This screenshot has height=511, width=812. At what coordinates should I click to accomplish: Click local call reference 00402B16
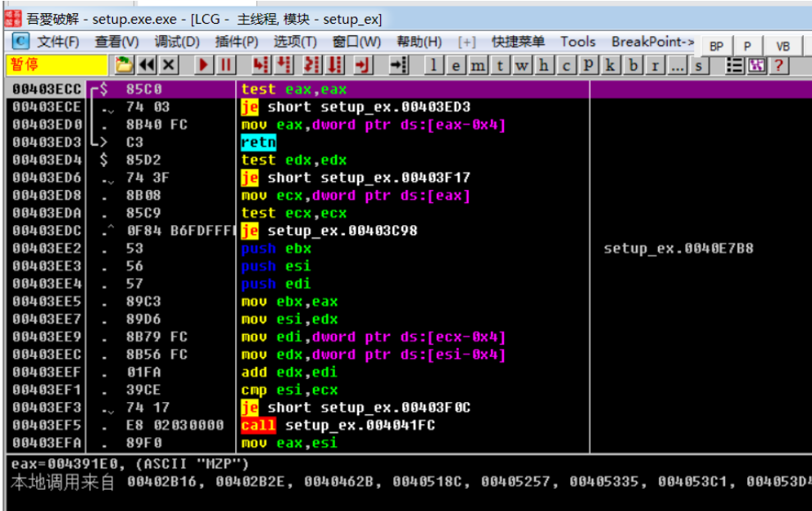click(x=162, y=482)
